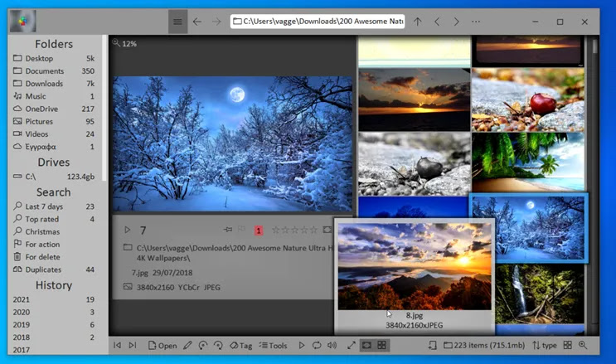The height and width of the screenshot is (364, 616).
Task: Click the 12% zoom indicator
Action: pyautogui.click(x=124, y=43)
